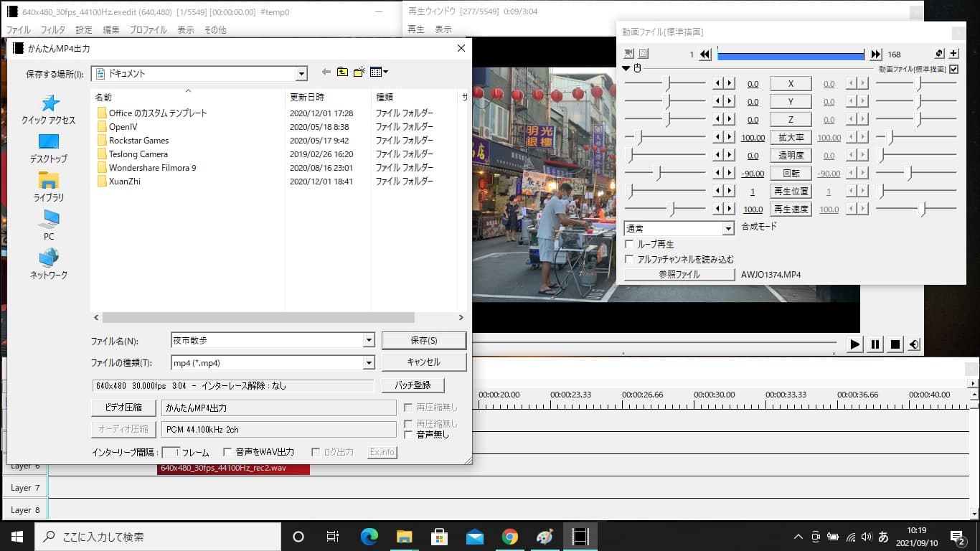Open the 保存する場所 location dropdown
This screenshot has height=551, width=980.
click(301, 74)
